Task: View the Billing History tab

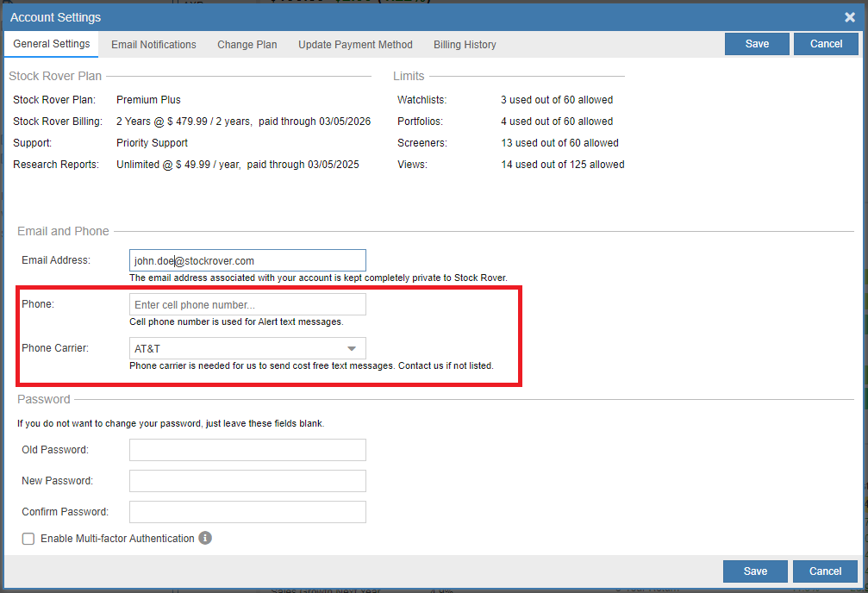Action: (464, 44)
